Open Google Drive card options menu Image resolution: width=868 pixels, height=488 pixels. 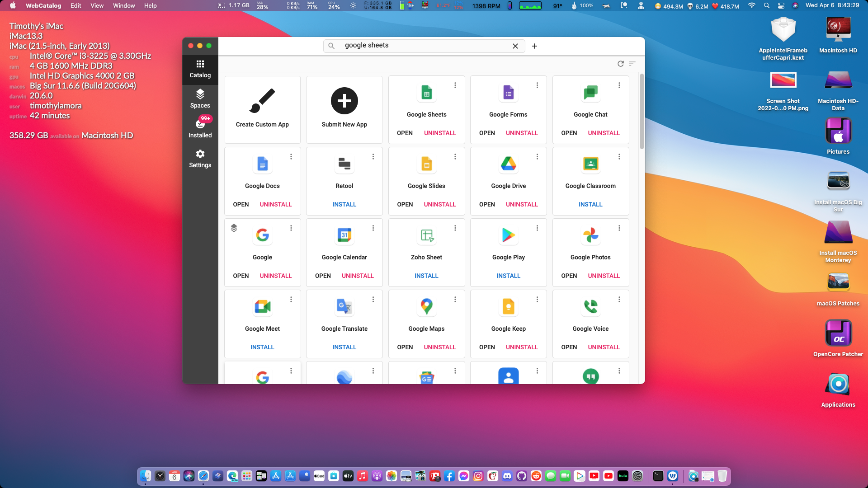tap(537, 156)
